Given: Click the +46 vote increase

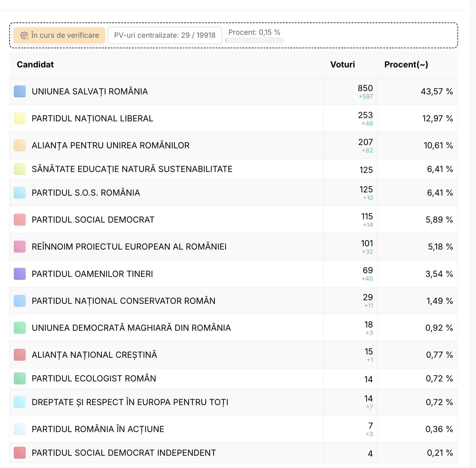Looking at the screenshot, I should click(367, 123).
